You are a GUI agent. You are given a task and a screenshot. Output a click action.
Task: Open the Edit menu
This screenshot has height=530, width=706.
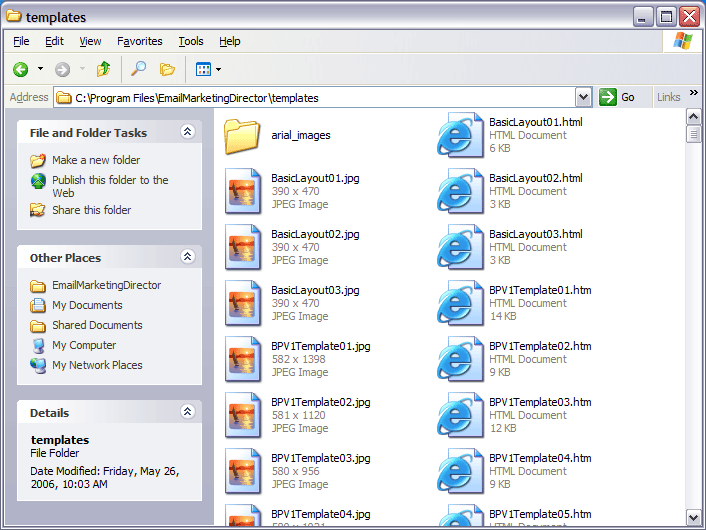click(54, 41)
